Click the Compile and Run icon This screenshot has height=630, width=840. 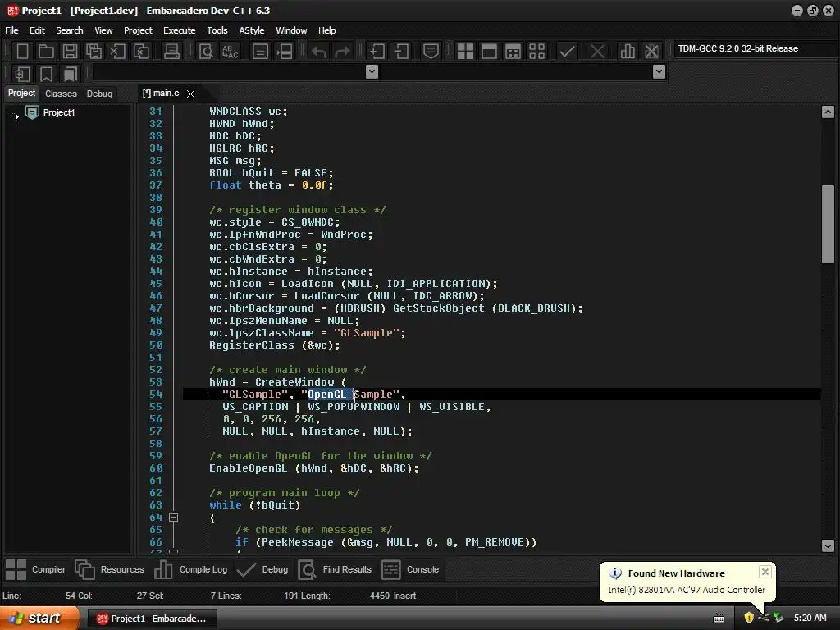pos(514,52)
